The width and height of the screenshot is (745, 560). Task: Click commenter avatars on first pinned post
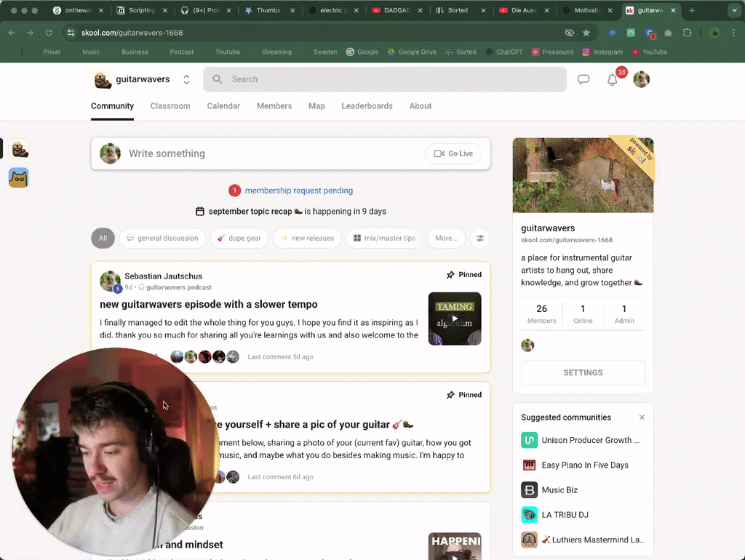click(x=204, y=356)
